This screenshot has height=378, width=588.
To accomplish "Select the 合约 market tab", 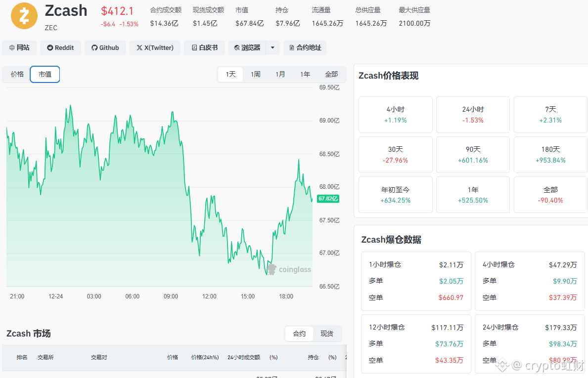I will [x=299, y=334].
